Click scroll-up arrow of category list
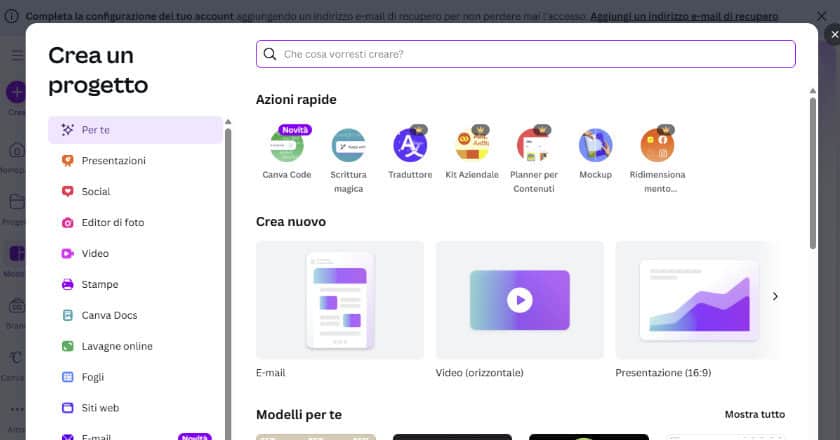This screenshot has width=840, height=440. click(228, 122)
